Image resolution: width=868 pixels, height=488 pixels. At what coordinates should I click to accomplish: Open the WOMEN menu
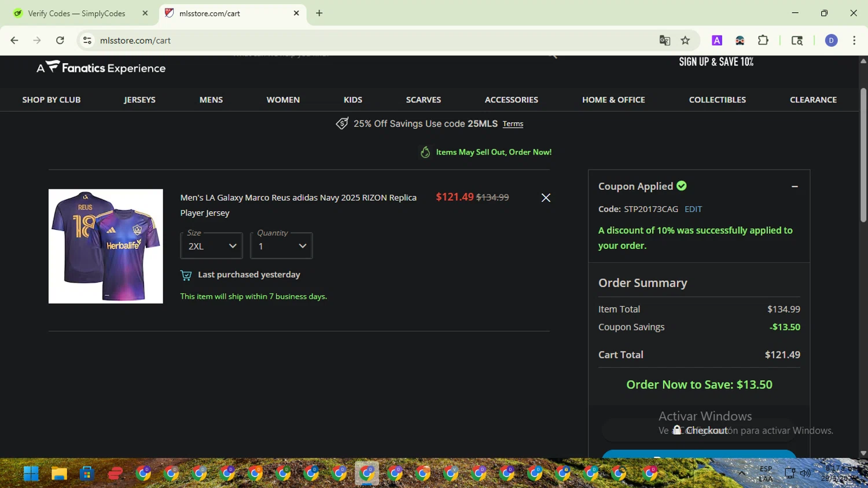[283, 100]
